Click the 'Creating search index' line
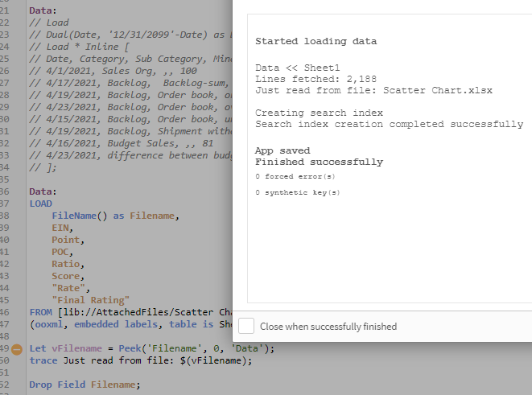Screen dimensions: 532x395 tap(319, 113)
